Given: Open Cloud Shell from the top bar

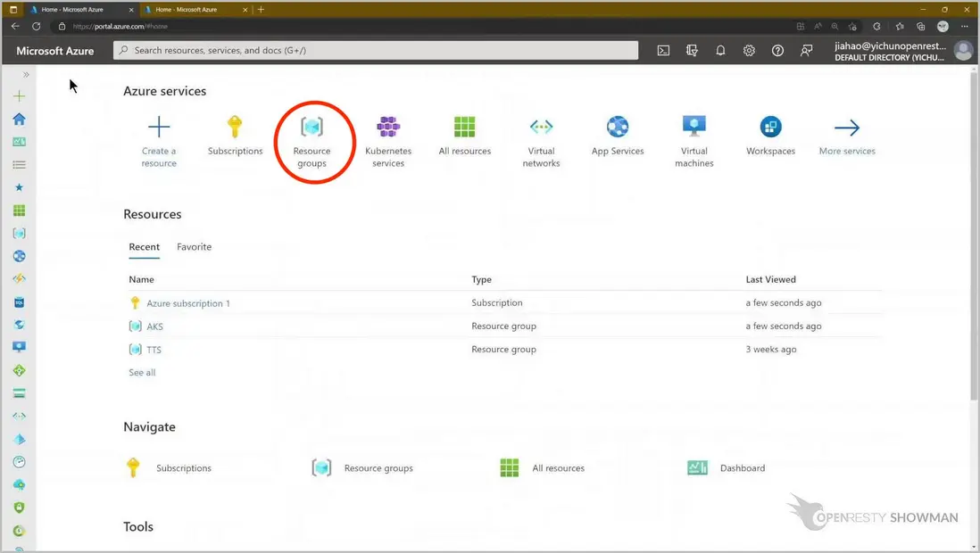Looking at the screenshot, I should pos(663,51).
